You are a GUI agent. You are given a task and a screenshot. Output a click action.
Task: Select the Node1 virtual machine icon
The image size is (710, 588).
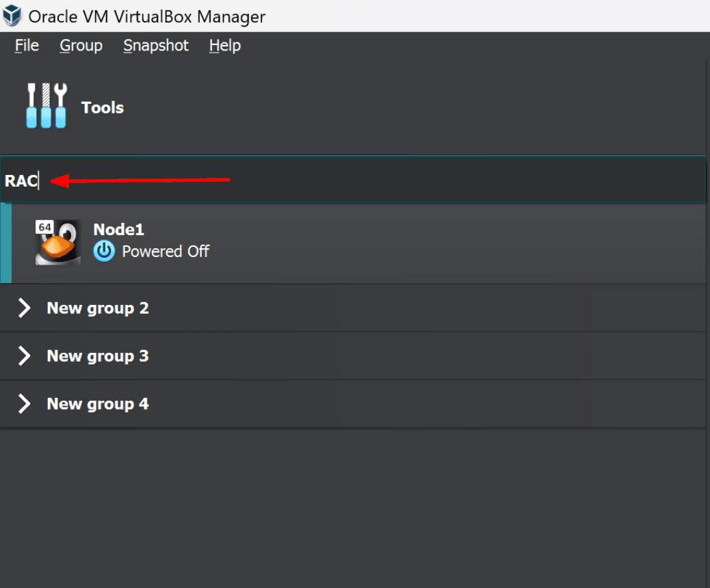pos(57,242)
